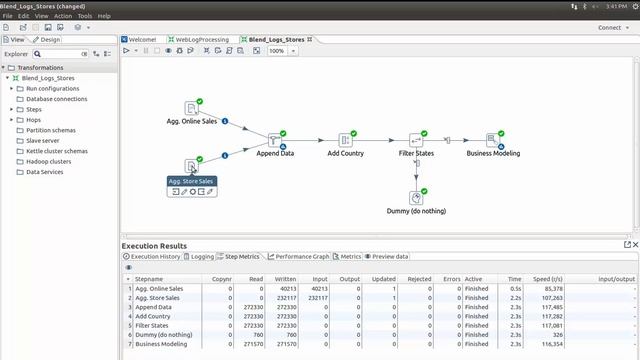Image resolution: width=640 pixels, height=360 pixels.
Task: Select the Filter States step icon
Action: click(x=416, y=140)
